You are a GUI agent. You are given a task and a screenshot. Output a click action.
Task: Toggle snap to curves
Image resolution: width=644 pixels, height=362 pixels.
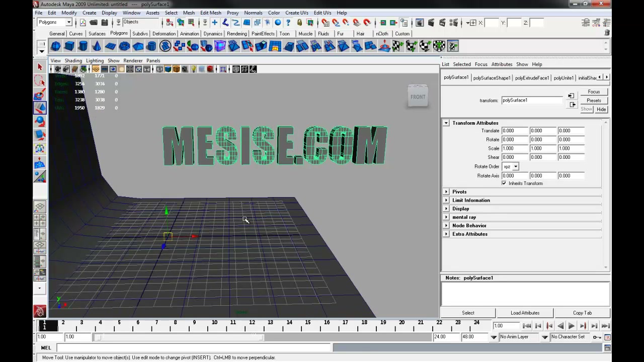tap(336, 23)
